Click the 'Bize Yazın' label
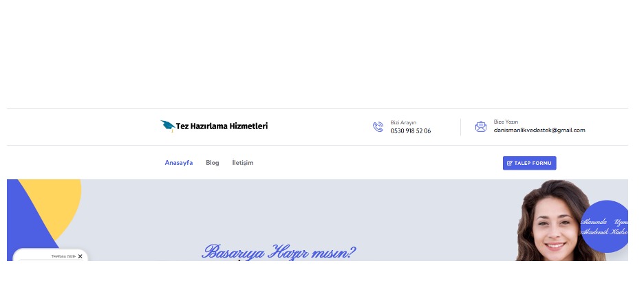644x305 pixels. point(505,122)
